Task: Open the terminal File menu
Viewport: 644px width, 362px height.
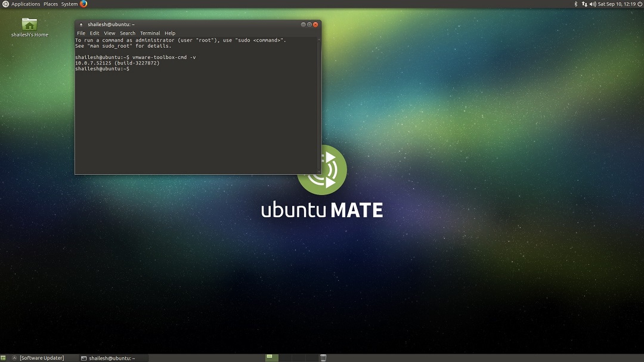Action: coord(81,33)
